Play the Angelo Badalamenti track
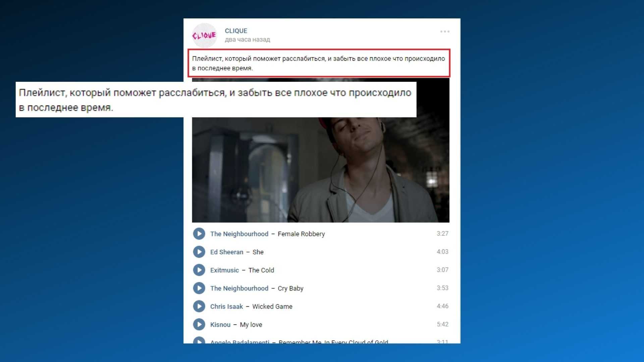The height and width of the screenshot is (362, 644). point(199,341)
